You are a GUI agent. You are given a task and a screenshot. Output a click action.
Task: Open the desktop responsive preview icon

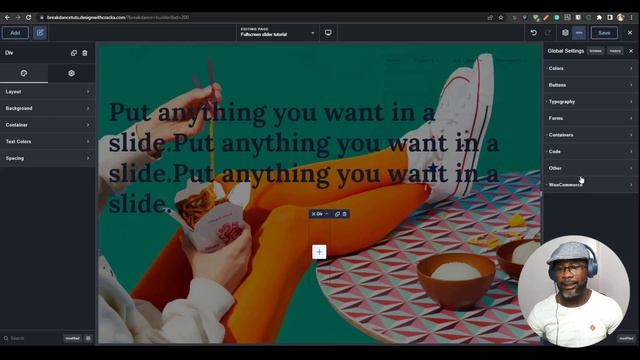pos(328,33)
